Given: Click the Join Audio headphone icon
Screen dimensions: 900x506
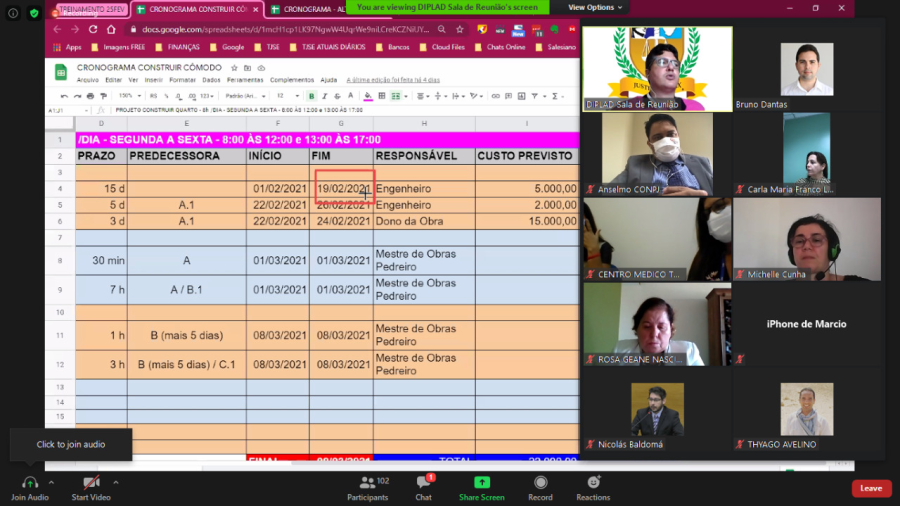Looking at the screenshot, I should pyautogui.click(x=29, y=483).
